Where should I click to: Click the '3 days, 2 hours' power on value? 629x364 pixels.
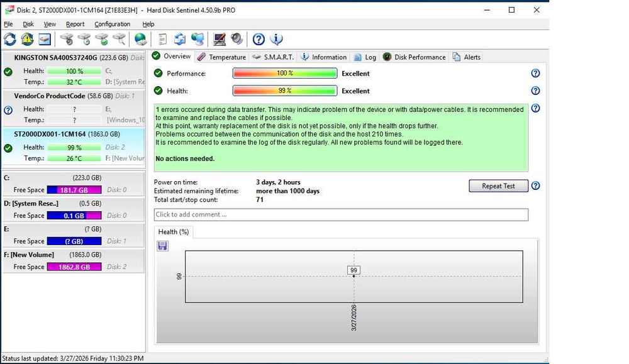coord(278,182)
